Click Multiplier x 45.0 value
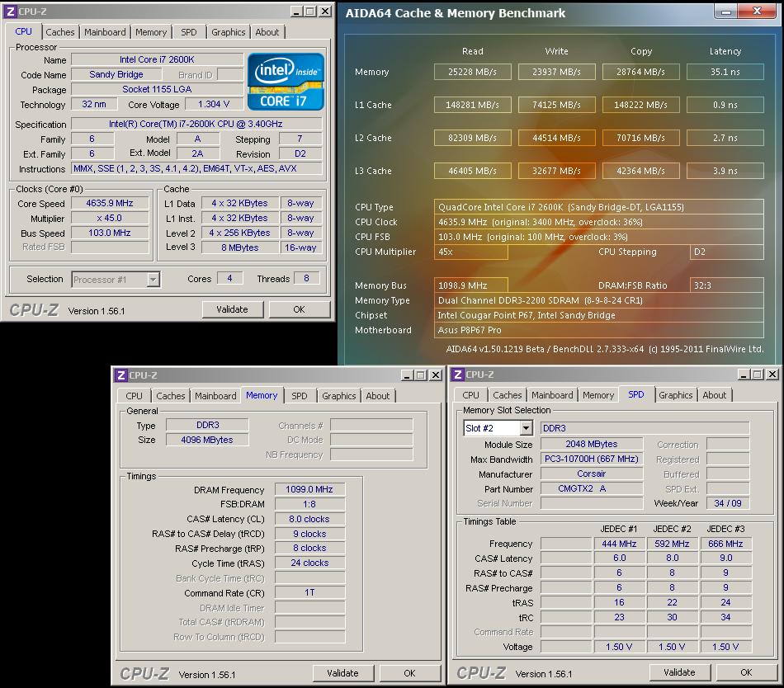Viewport: 784px width, 688px height. pos(110,219)
